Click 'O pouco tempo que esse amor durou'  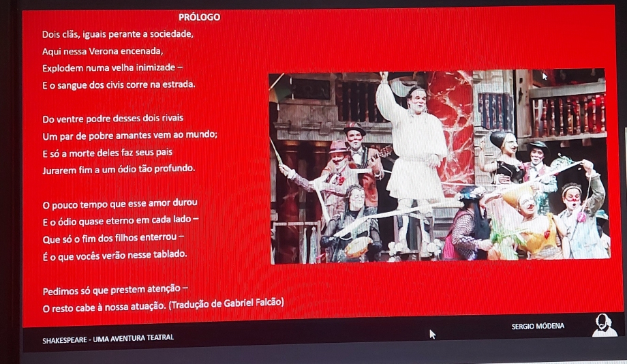(x=119, y=202)
